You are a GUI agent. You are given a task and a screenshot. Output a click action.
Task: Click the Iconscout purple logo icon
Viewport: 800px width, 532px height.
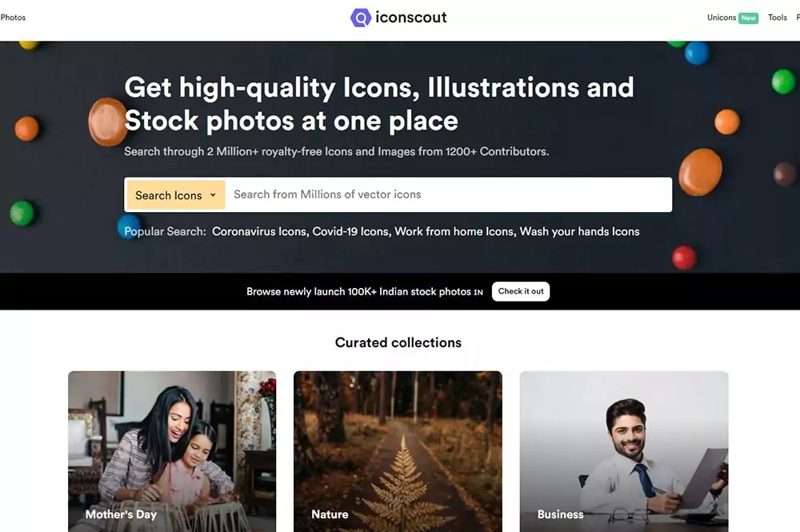coord(360,18)
